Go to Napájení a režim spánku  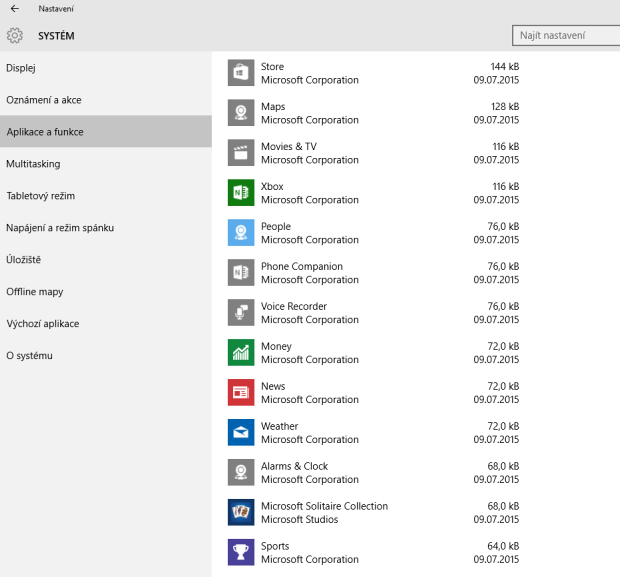60,228
